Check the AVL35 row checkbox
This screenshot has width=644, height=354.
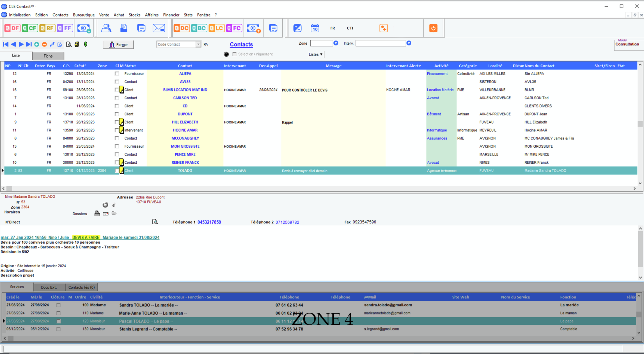coord(117,82)
